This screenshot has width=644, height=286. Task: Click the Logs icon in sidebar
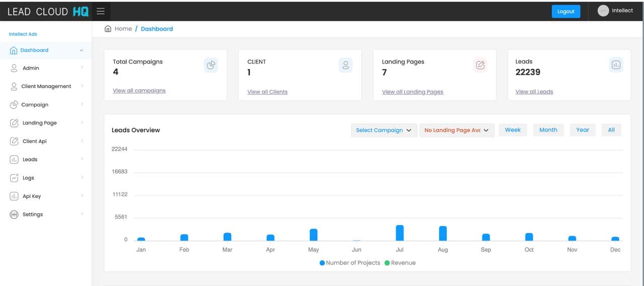pos(14,178)
